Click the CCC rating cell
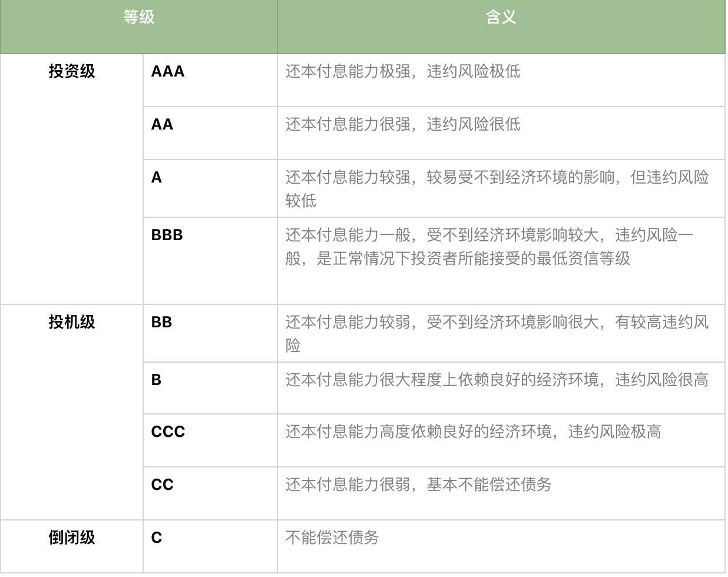The width and height of the screenshot is (728, 577). click(x=168, y=432)
